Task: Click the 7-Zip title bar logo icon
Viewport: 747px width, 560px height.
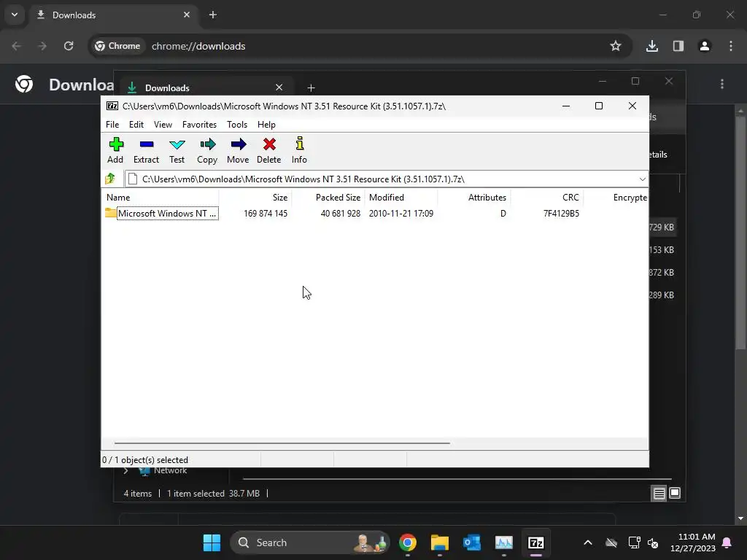Action: (112, 106)
